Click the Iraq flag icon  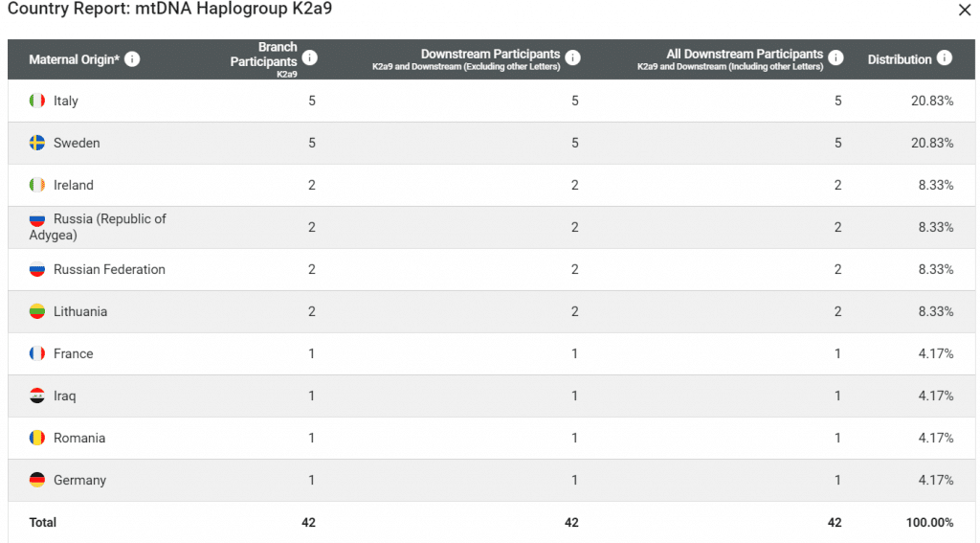37,396
